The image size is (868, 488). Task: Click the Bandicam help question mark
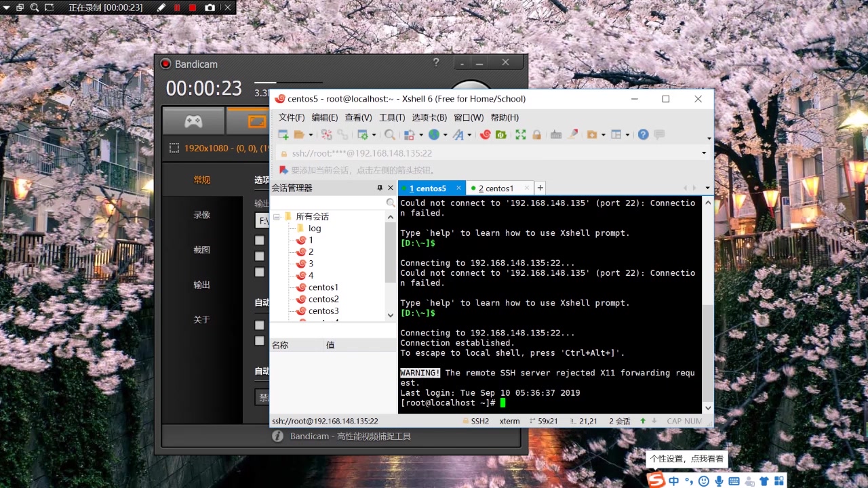click(x=436, y=62)
